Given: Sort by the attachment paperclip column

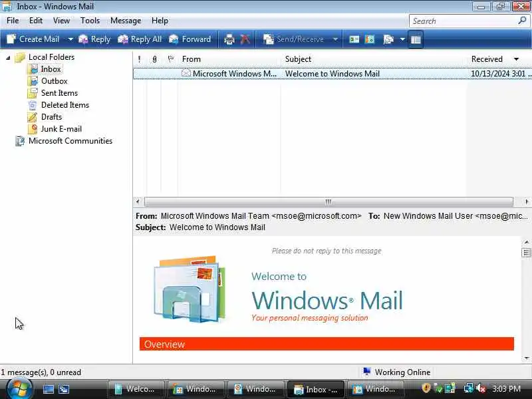Looking at the screenshot, I should [x=154, y=59].
